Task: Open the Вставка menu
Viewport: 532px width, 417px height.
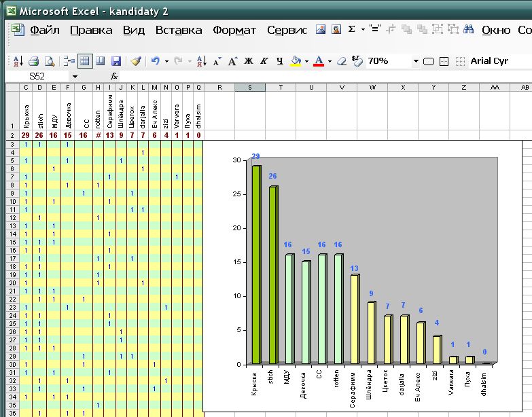Action: point(179,31)
